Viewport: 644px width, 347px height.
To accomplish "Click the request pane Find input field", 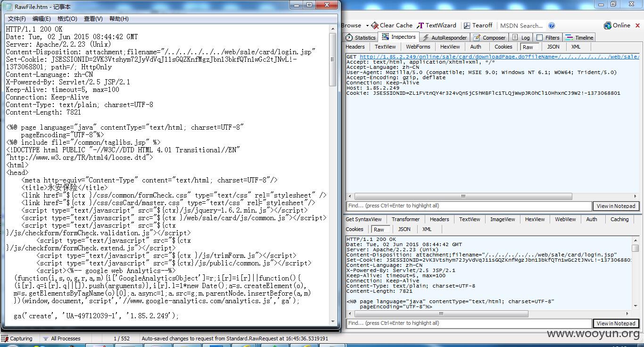I will (x=469, y=206).
